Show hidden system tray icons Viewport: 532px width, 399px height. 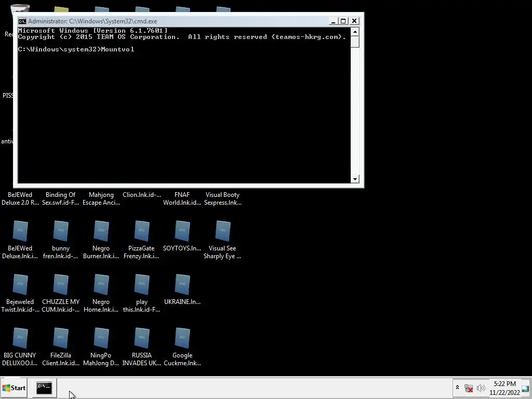[x=457, y=388]
